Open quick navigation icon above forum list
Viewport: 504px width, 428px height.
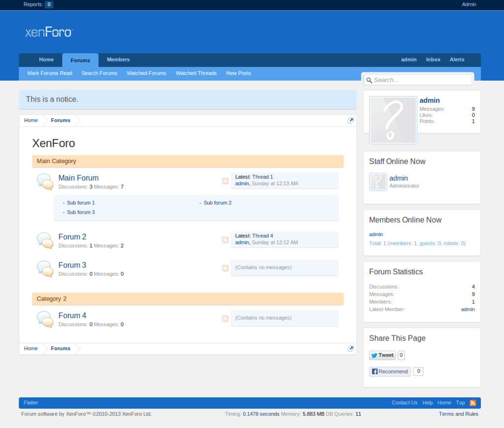pos(351,121)
